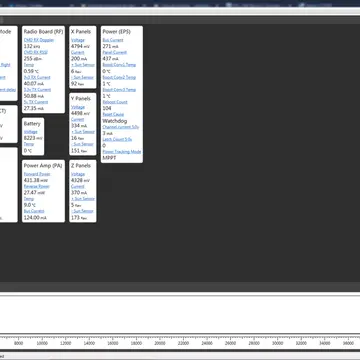360x360 pixels.
Task: Open Z Panels Voltage link
Action: coord(78,174)
